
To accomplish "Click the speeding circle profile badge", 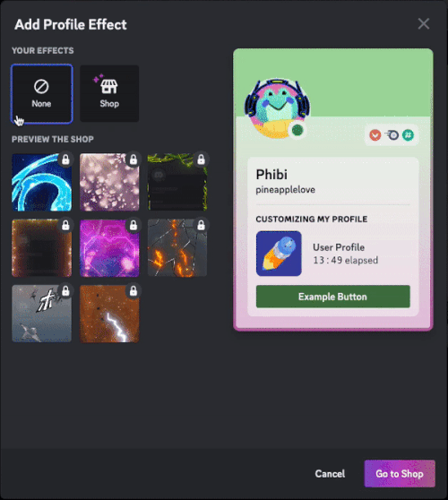I will coord(392,135).
